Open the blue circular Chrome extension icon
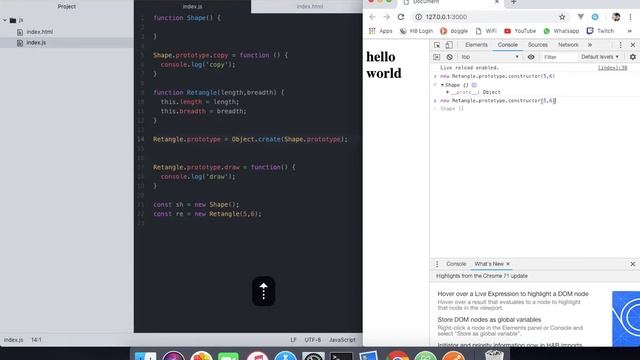The height and width of the screenshot is (360, 640). pos(595,17)
